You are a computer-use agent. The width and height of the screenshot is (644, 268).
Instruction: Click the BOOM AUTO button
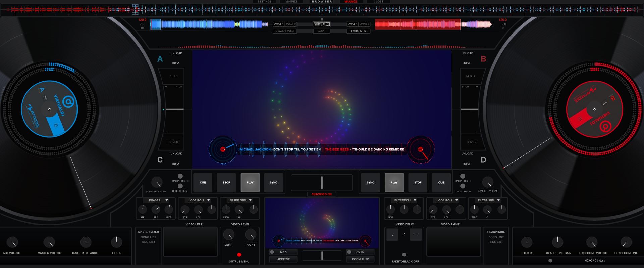(361, 259)
